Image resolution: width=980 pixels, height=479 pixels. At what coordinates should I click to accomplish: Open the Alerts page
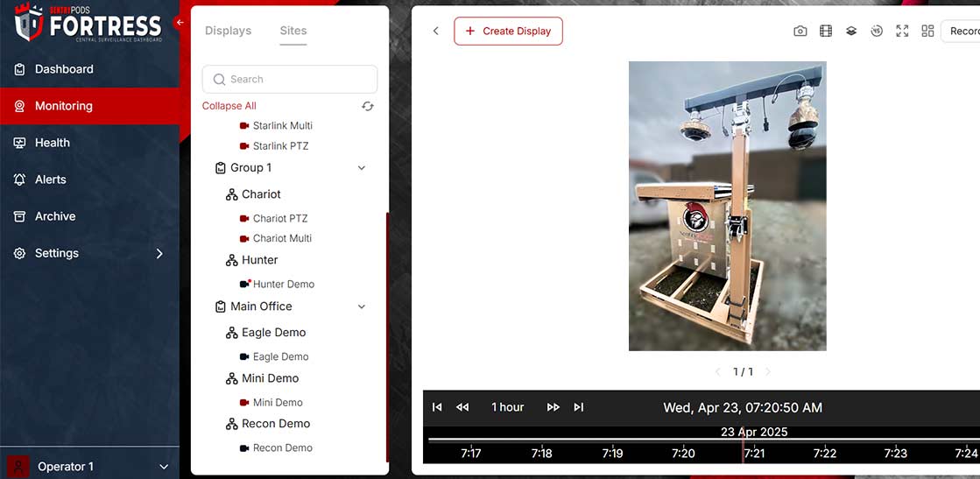(89, 180)
